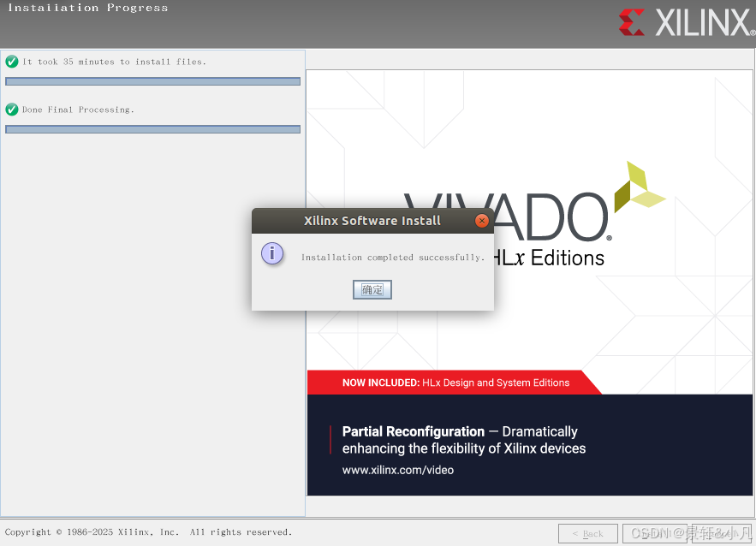Screen dimensions: 756x546
Task: Click the green check beside Done Final Processing
Action: 12,110
